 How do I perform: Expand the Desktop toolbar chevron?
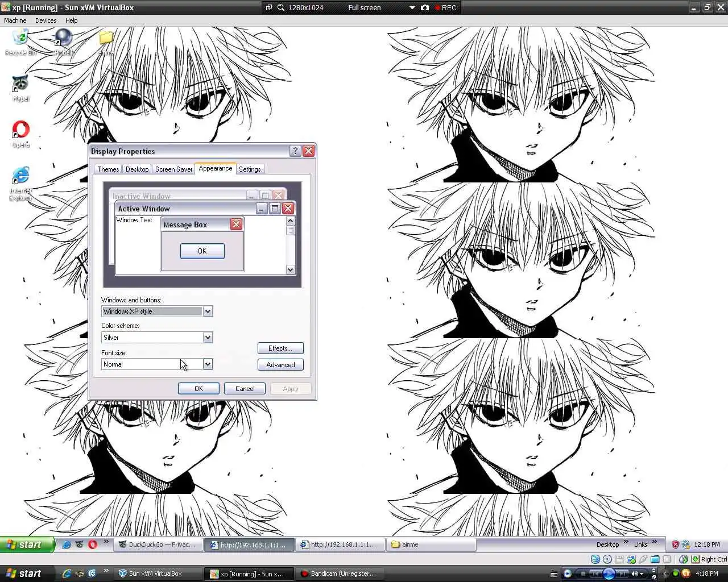click(626, 541)
